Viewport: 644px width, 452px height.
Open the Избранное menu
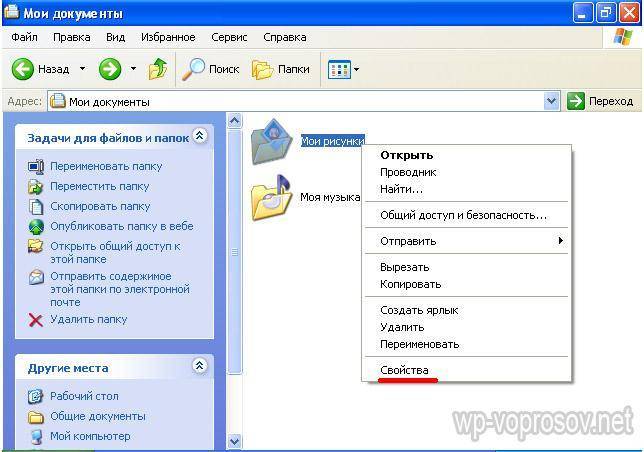(x=168, y=37)
